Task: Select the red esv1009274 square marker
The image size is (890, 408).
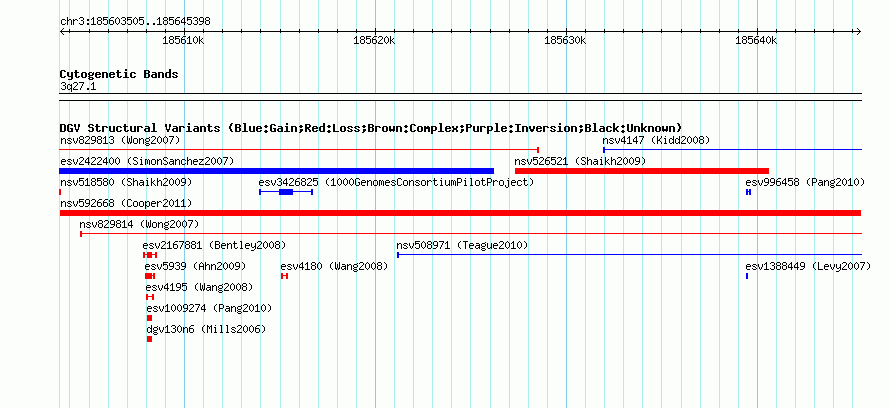Action: click(x=149, y=318)
